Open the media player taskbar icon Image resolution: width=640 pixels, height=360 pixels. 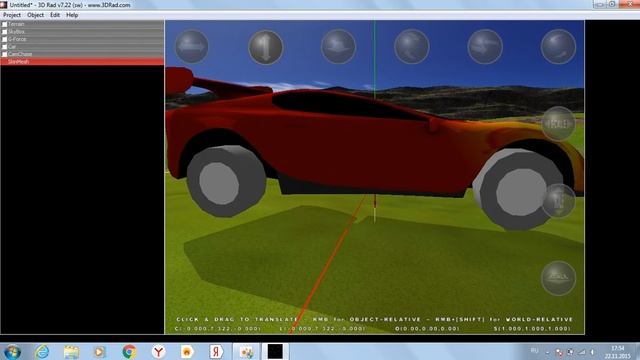100,351
